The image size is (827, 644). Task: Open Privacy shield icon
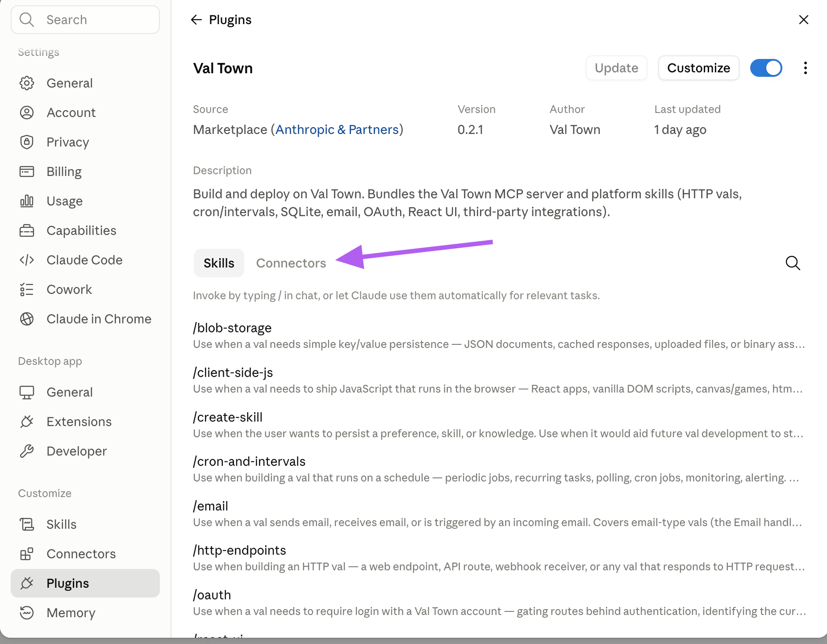27,142
